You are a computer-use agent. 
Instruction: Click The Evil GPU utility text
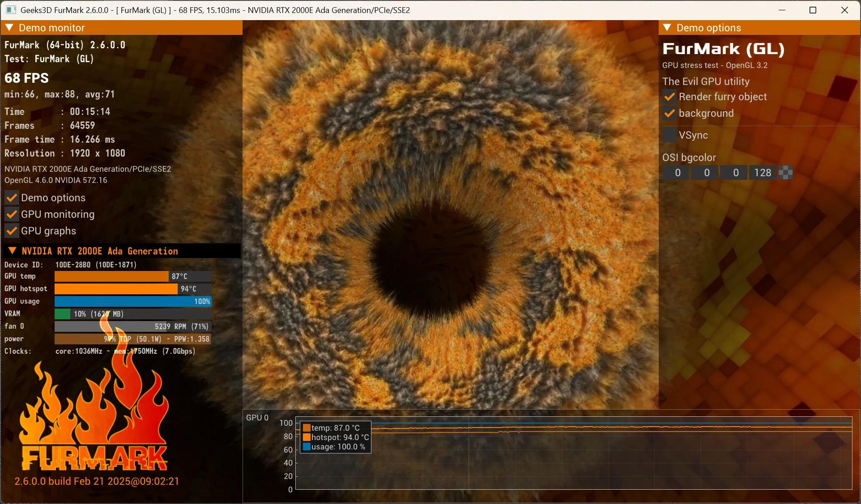click(706, 81)
